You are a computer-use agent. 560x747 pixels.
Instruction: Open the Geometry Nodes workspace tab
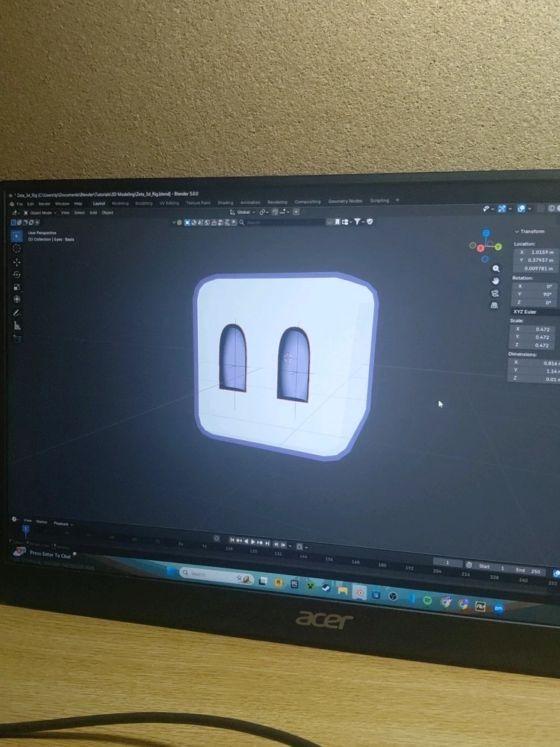[x=344, y=201]
